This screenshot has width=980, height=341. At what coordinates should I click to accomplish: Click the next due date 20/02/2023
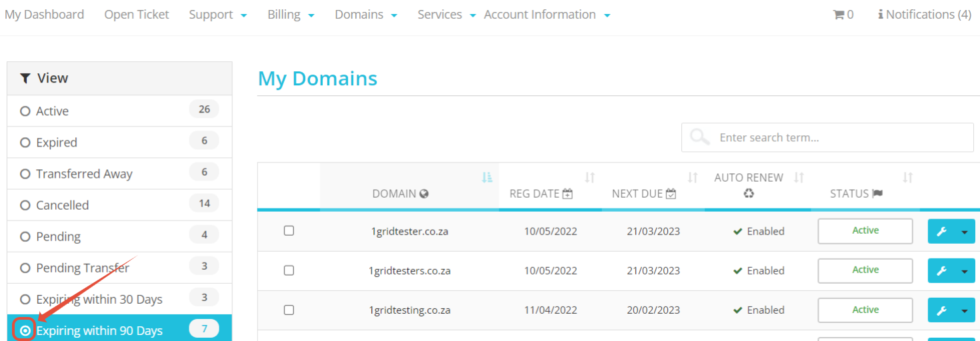click(x=653, y=310)
